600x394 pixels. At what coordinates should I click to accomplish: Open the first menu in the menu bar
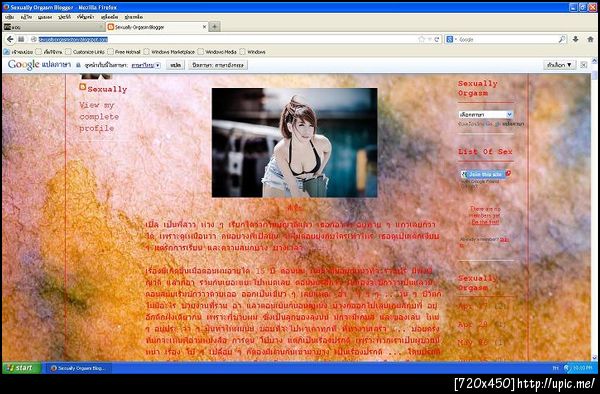point(10,17)
